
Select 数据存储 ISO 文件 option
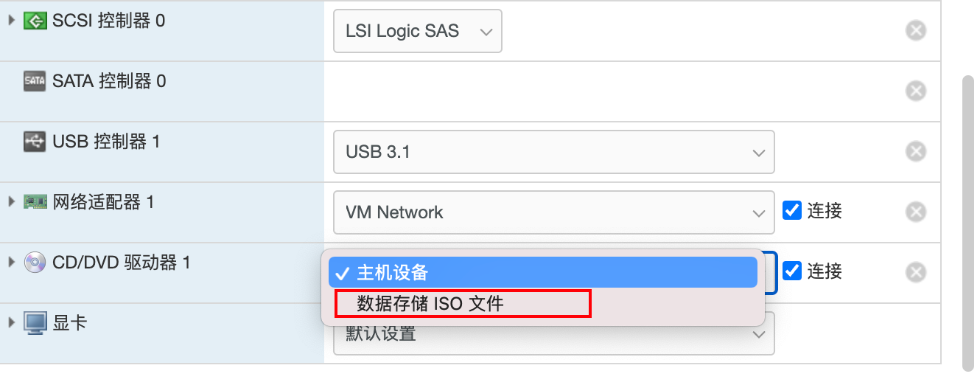click(463, 303)
